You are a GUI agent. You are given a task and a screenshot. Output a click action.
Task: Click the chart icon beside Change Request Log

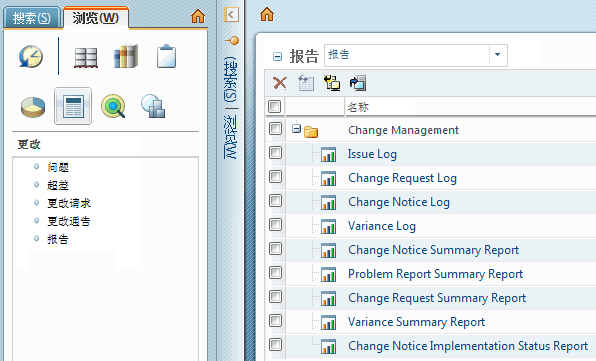coord(328,179)
